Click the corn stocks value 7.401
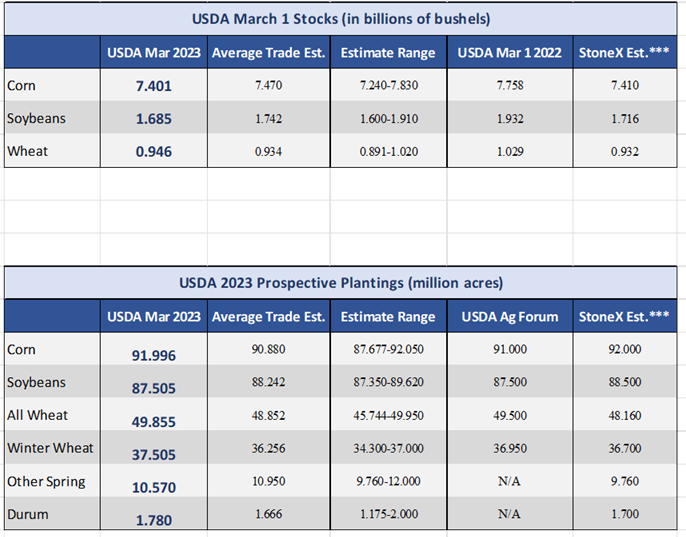Screen dimensions: 686x537 (x=153, y=86)
